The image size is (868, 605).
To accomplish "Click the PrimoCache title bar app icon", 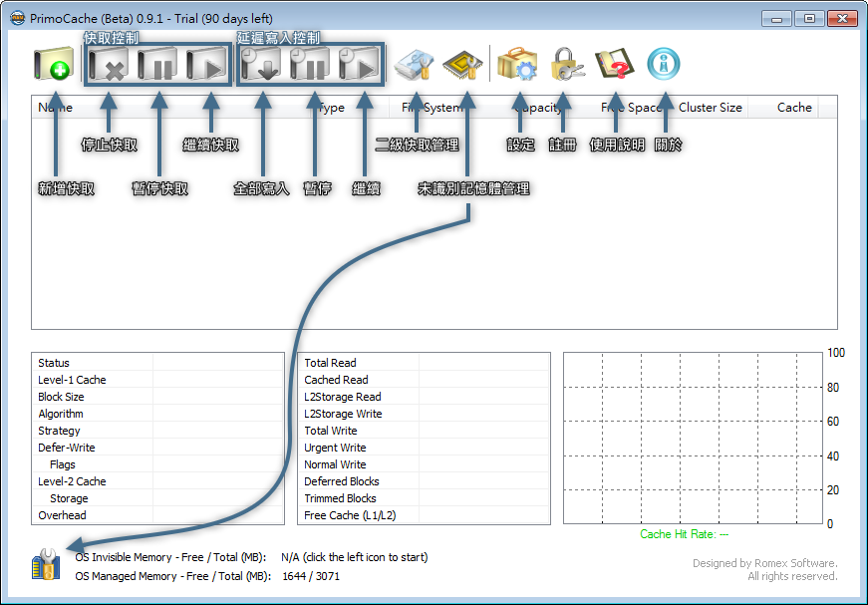I will (x=18, y=18).
